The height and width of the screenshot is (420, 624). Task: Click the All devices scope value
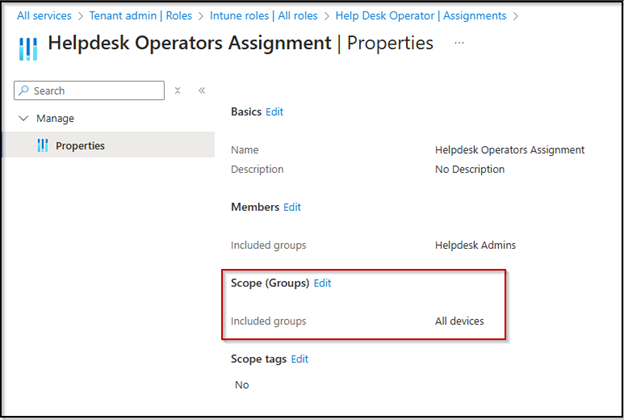click(459, 321)
